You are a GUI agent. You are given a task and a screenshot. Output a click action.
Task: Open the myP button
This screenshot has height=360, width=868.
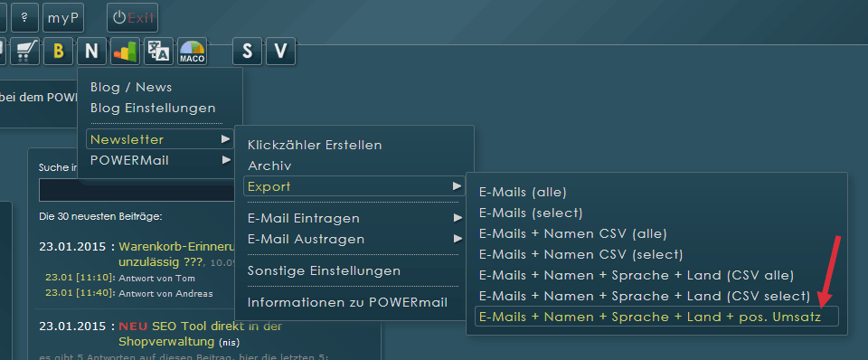63,18
